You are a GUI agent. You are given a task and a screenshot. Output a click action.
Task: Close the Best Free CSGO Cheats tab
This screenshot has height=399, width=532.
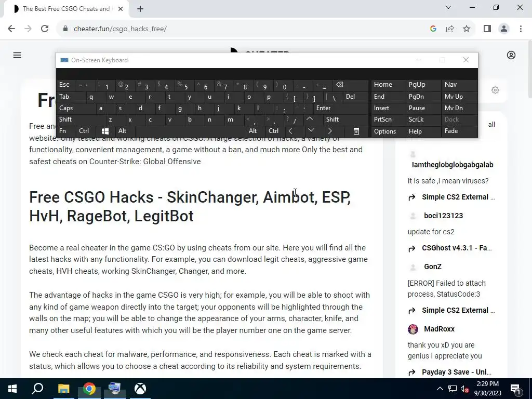pos(121,9)
